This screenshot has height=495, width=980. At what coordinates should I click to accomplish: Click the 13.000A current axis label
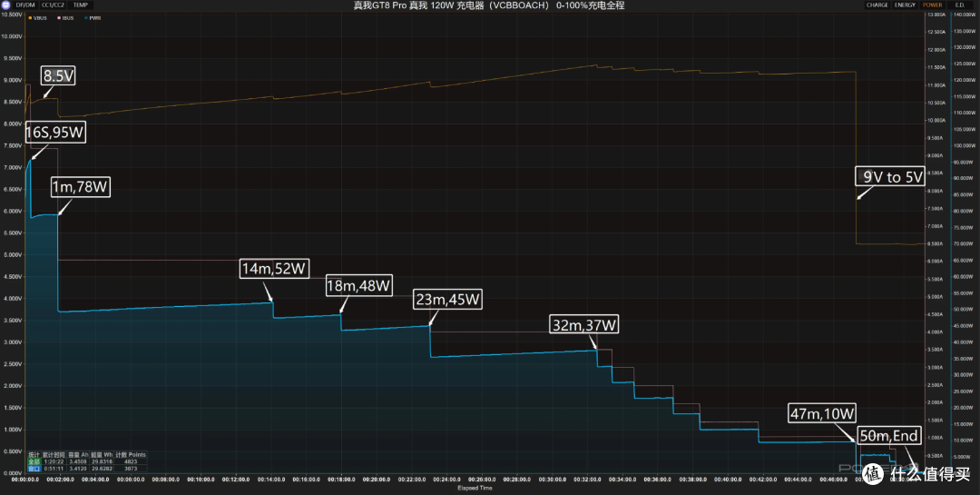(x=937, y=15)
